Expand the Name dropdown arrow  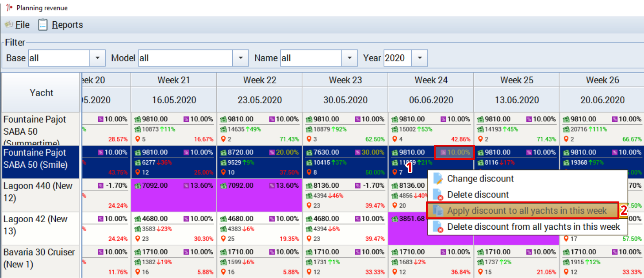[349, 58]
